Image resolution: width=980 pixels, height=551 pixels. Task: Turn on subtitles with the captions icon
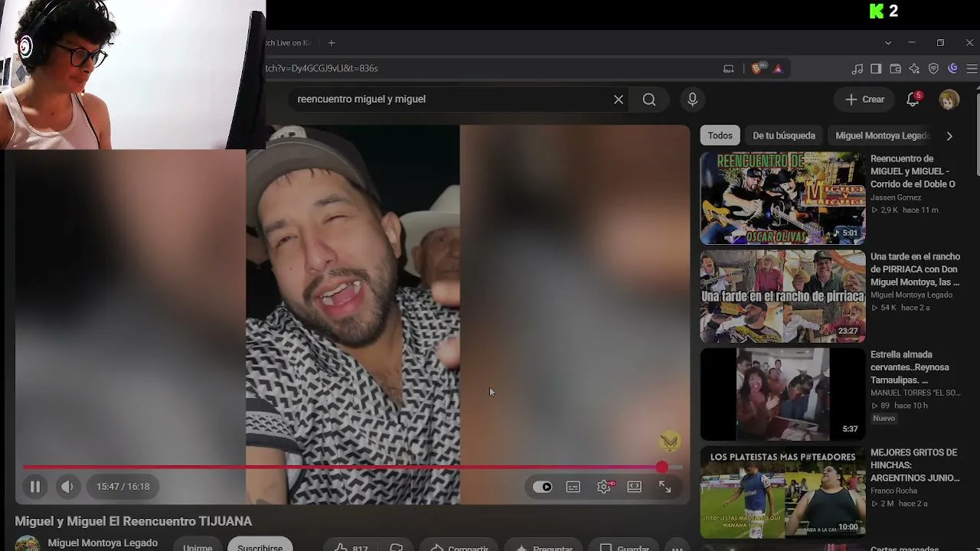[573, 487]
